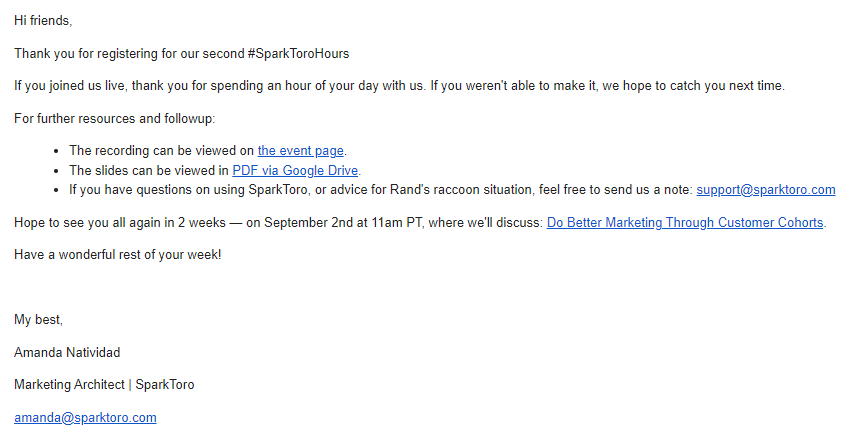Click the support@sparktoro.com email link

766,190
